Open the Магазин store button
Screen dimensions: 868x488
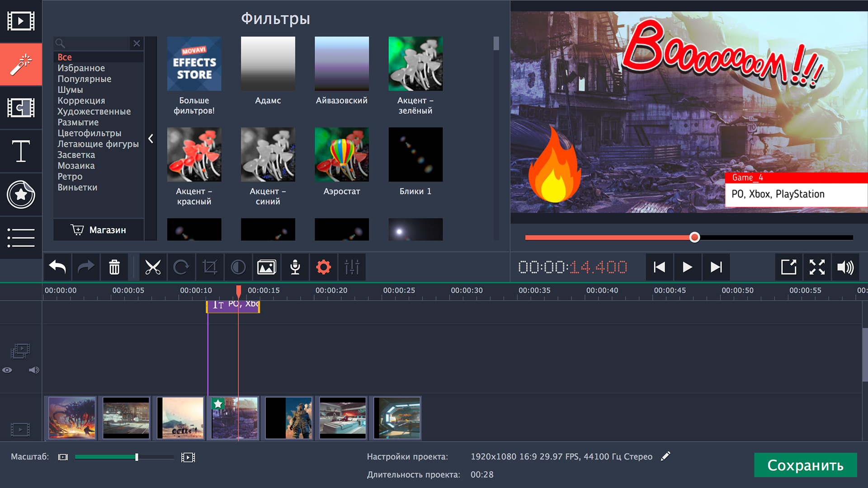(x=99, y=230)
